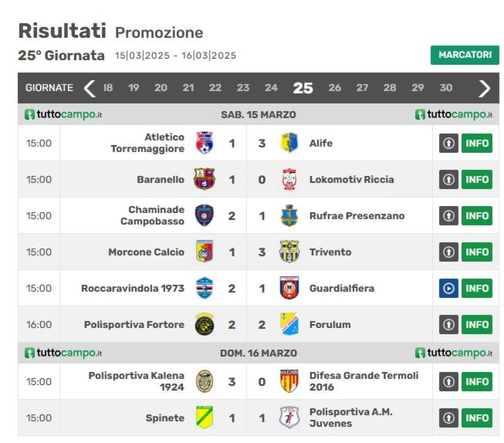Click the Polisportiva Fortore round crest

(x=204, y=324)
